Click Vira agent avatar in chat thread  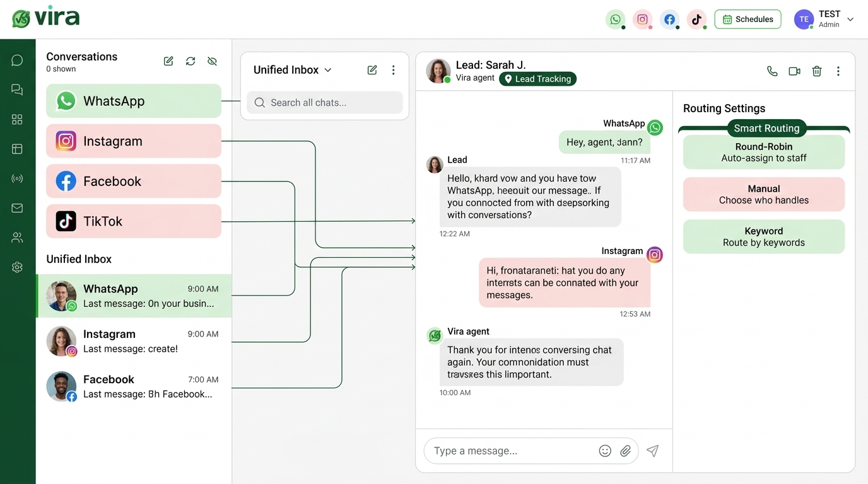[435, 335]
